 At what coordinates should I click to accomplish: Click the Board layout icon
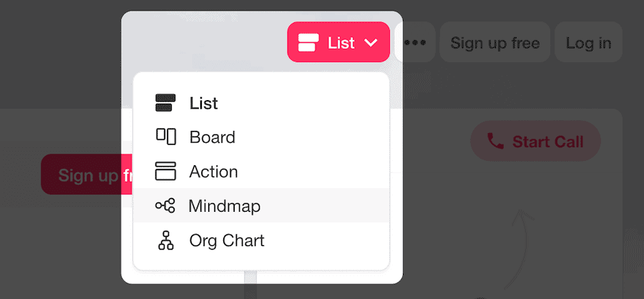click(165, 137)
